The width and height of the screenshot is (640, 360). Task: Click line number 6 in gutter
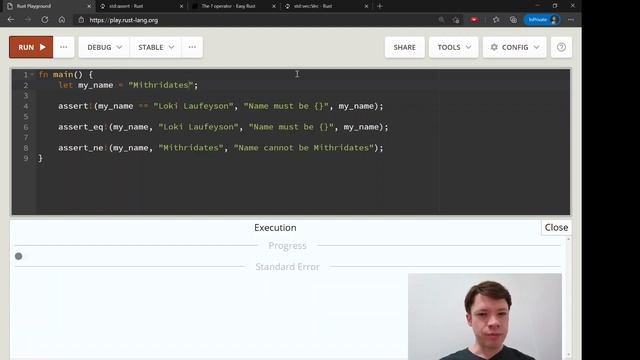pyautogui.click(x=25, y=127)
